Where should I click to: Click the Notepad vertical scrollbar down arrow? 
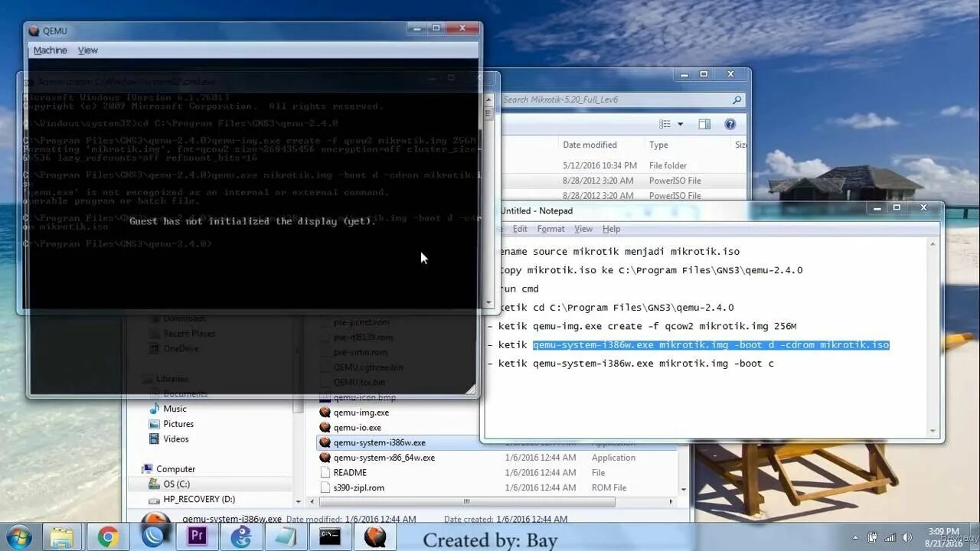933,431
